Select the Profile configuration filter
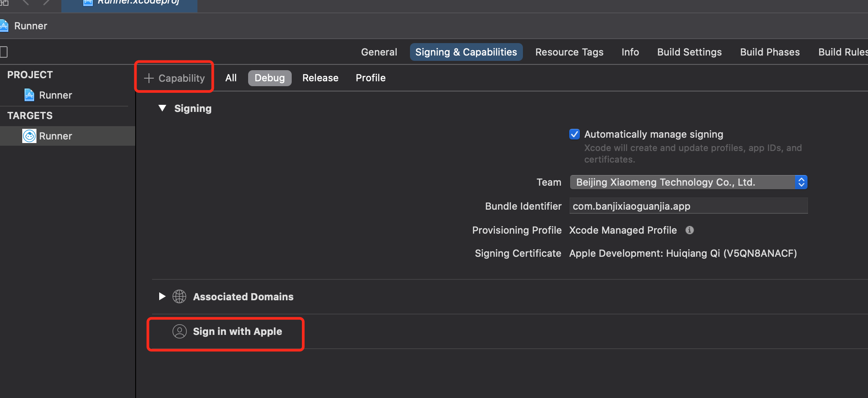This screenshot has height=398, width=868. 370,78
